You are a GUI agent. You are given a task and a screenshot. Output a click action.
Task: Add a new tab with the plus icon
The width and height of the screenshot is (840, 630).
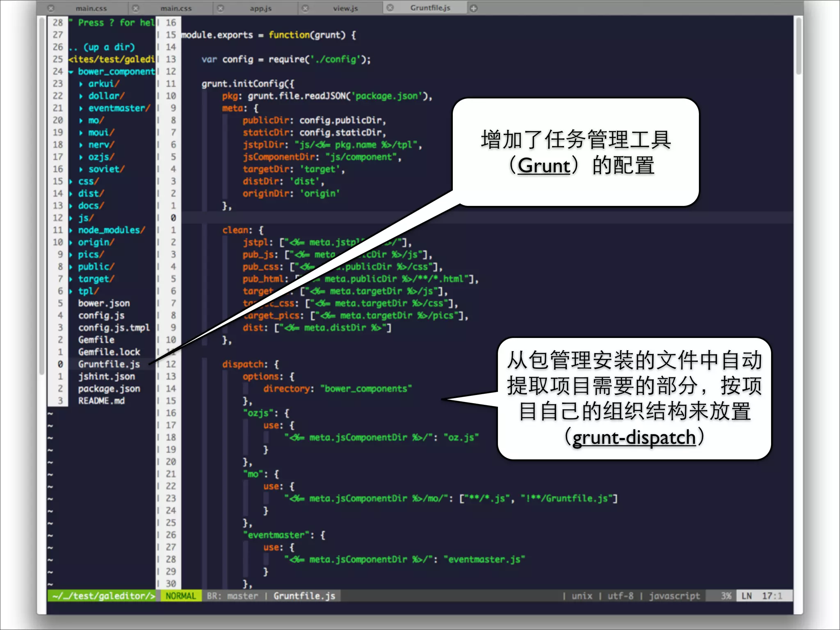coord(474,8)
